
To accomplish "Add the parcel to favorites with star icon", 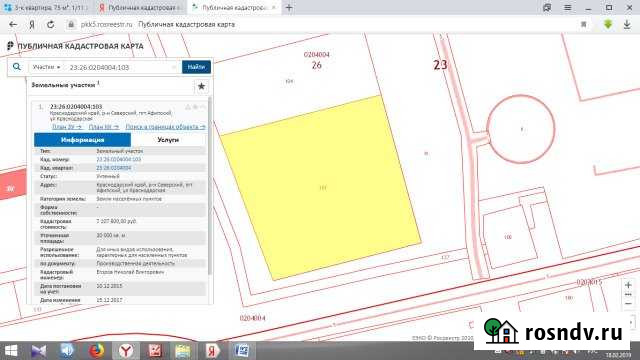I will [x=201, y=86].
